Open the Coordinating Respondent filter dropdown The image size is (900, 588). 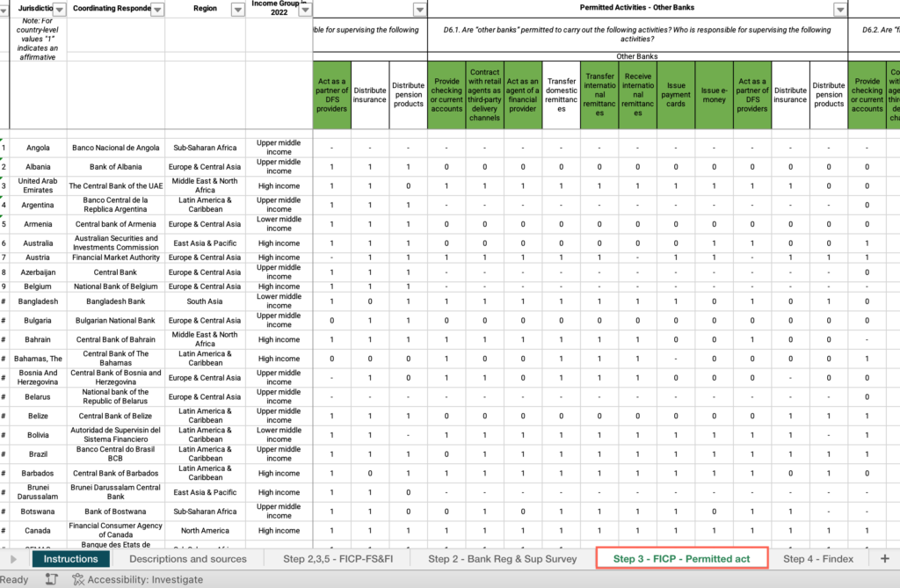tap(156, 9)
